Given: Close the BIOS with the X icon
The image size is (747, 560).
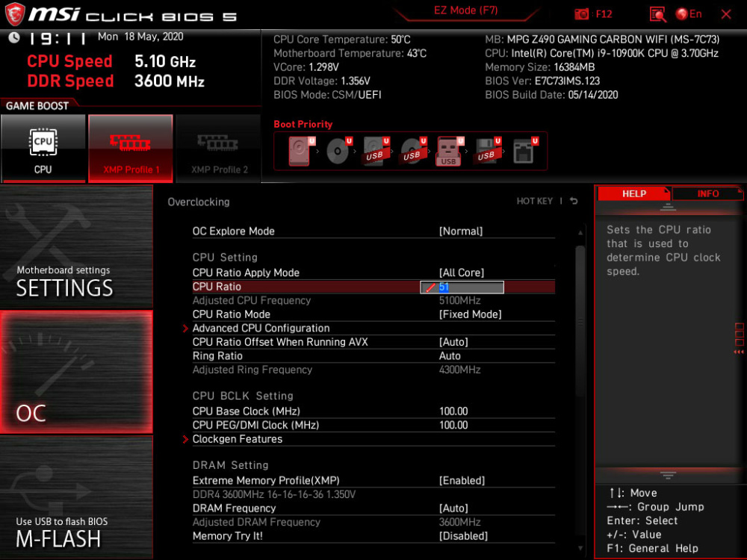Looking at the screenshot, I should click(726, 14).
